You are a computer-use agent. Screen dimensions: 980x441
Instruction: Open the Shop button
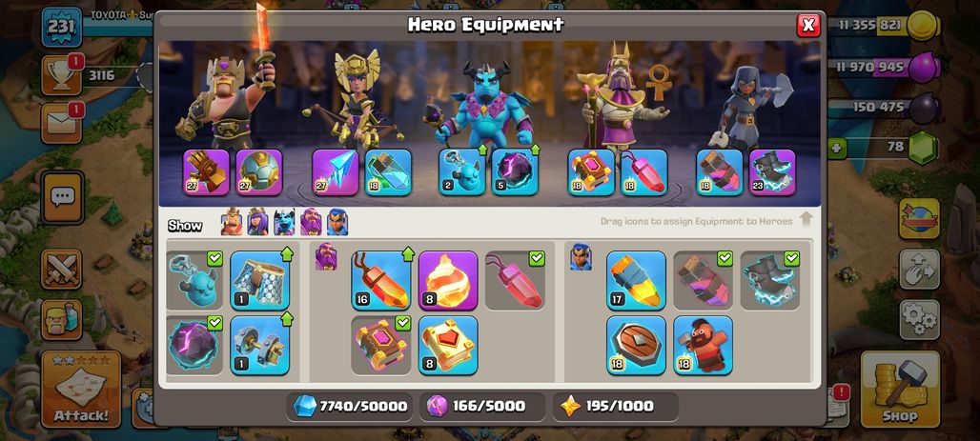[900, 389]
